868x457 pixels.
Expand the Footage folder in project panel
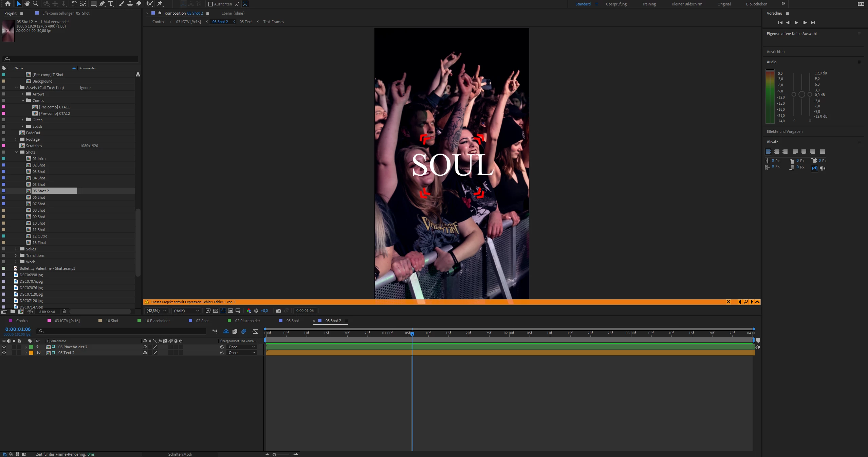pyautogui.click(x=16, y=139)
